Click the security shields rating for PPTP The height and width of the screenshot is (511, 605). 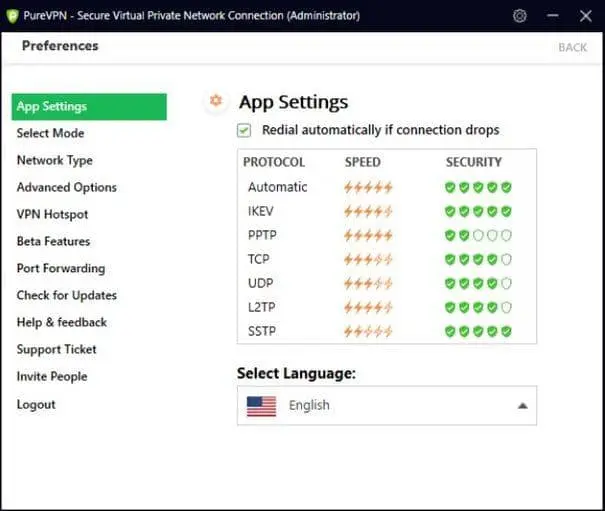[478, 235]
